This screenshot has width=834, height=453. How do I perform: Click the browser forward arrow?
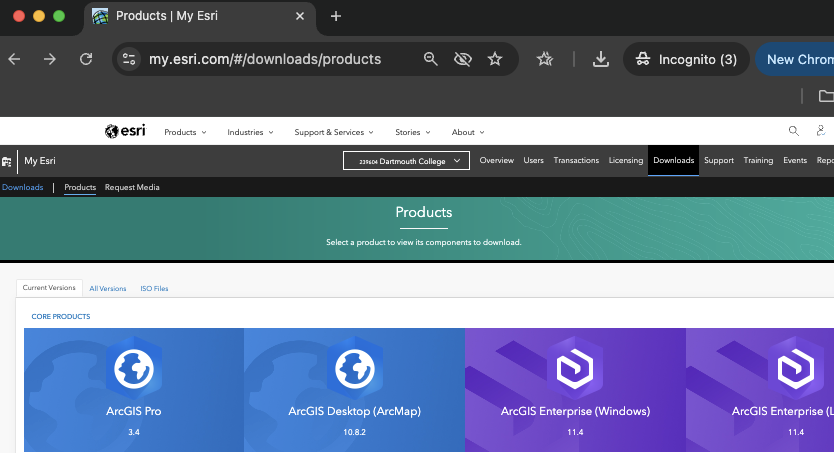point(50,59)
